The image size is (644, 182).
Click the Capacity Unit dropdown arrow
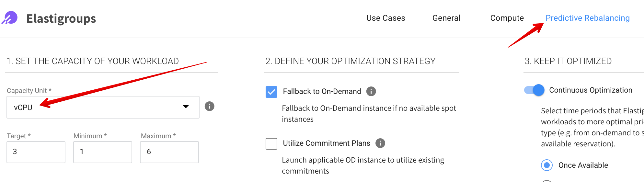[186, 107]
